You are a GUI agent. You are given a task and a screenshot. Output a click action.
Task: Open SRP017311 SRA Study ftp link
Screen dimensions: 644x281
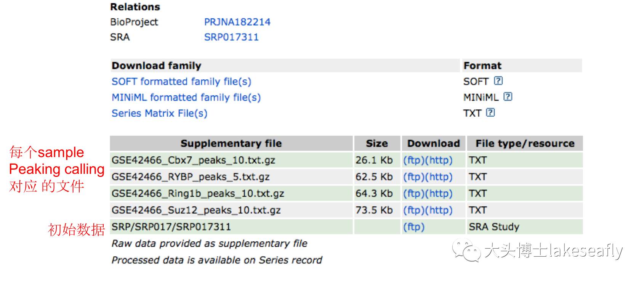[414, 227]
